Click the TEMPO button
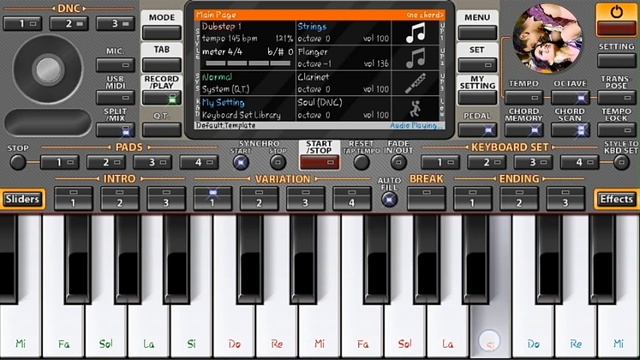 tap(524, 98)
